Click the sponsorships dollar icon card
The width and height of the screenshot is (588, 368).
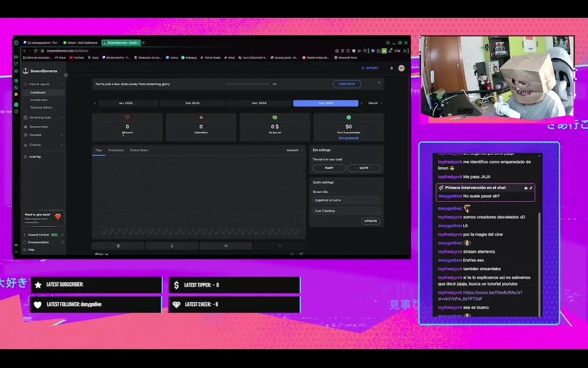click(x=349, y=127)
